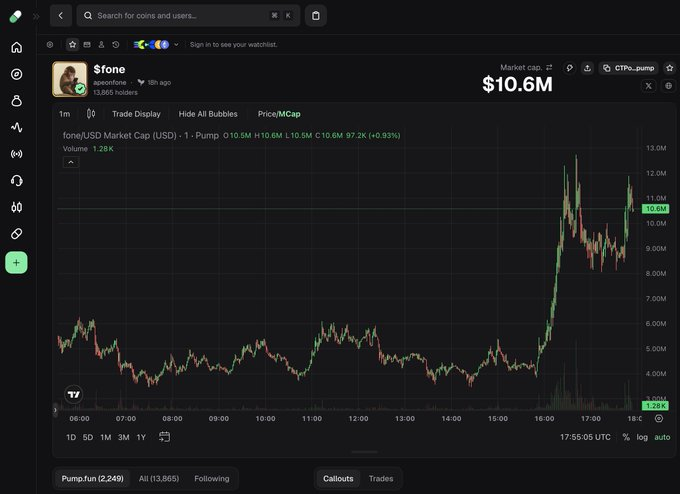Click Sign in to see your watchlist
The image size is (680, 494).
coord(233,45)
